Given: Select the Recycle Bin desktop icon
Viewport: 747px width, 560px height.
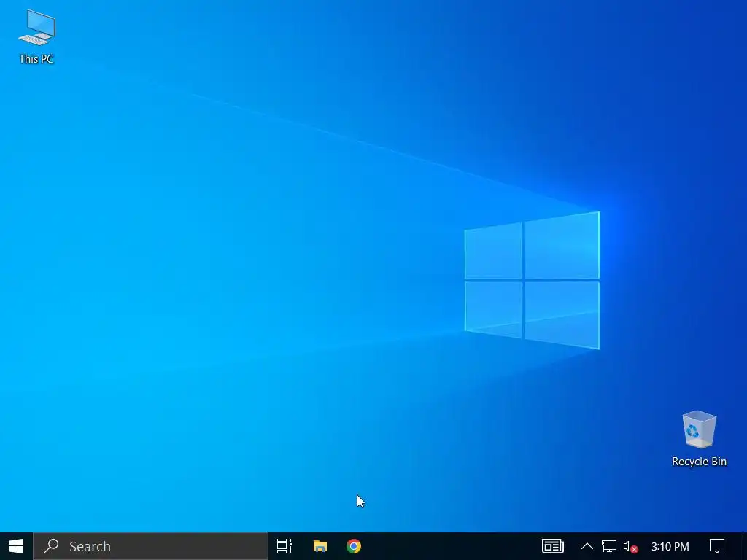Looking at the screenshot, I should pos(699,438).
